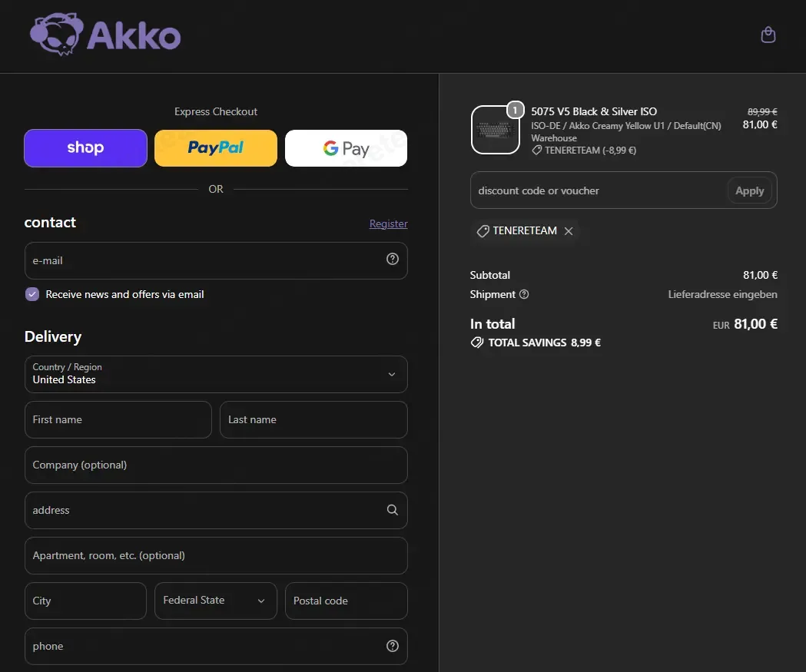806x672 pixels.
Task: Click the Lieferadresse eingeben shipment text
Action: 722,294
